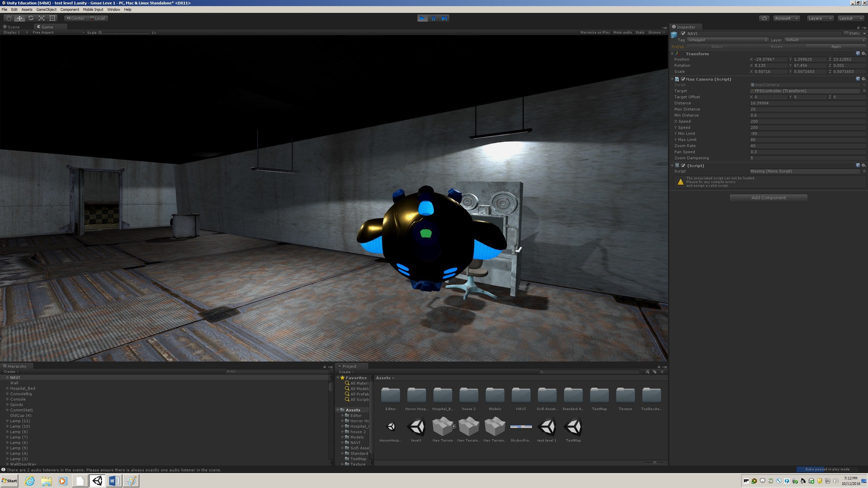Open the Component menu
This screenshot has height=488, width=868.
click(70, 9)
